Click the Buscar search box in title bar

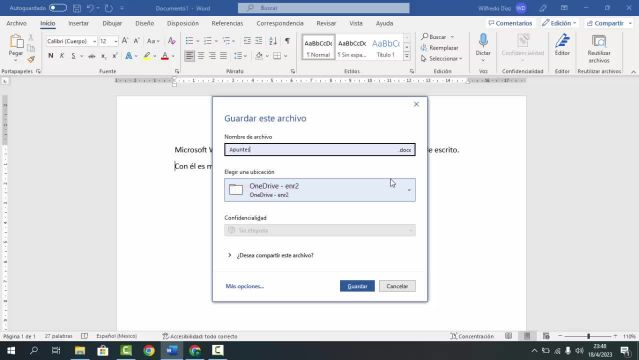click(324, 8)
